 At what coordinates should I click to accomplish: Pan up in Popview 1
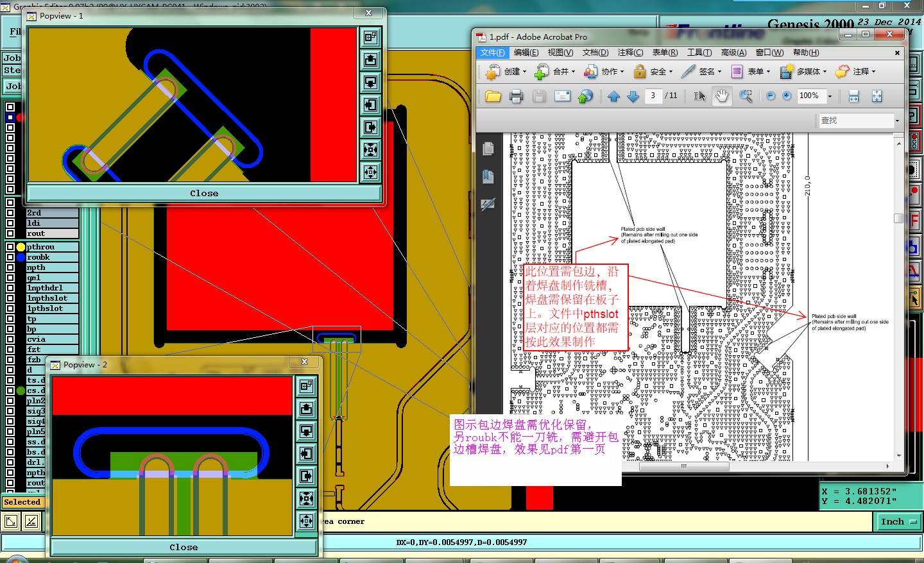370,60
